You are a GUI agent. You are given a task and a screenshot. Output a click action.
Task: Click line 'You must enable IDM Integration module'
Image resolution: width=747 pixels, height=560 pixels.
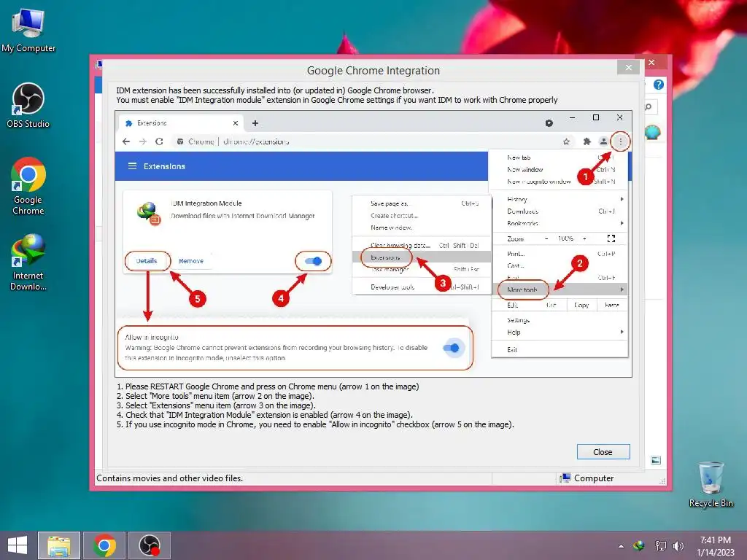click(337, 100)
